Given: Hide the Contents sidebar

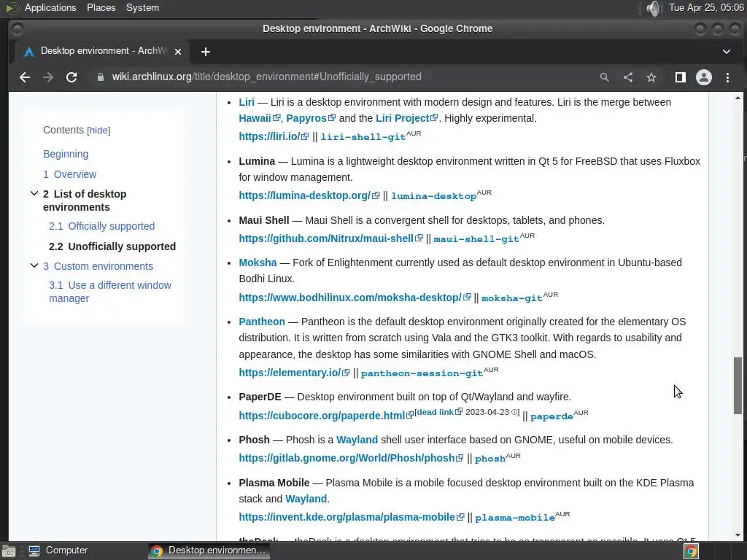Looking at the screenshot, I should point(98,131).
